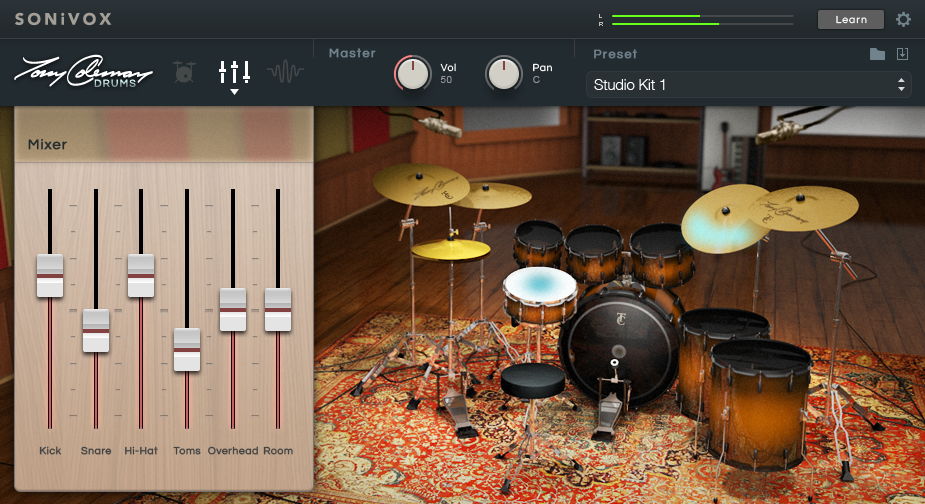Viewport: 925px width, 504px height.
Task: Hit the far right ride cymbal
Action: click(x=805, y=208)
